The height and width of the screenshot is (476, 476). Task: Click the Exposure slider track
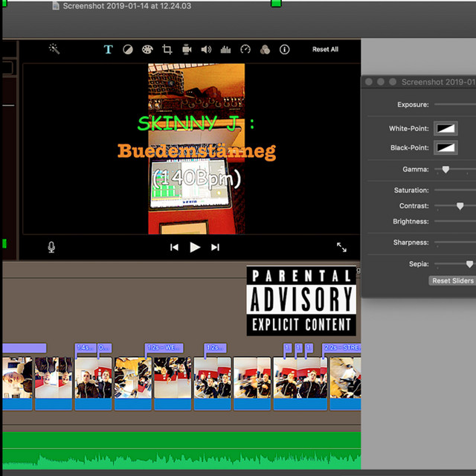[x=455, y=104]
